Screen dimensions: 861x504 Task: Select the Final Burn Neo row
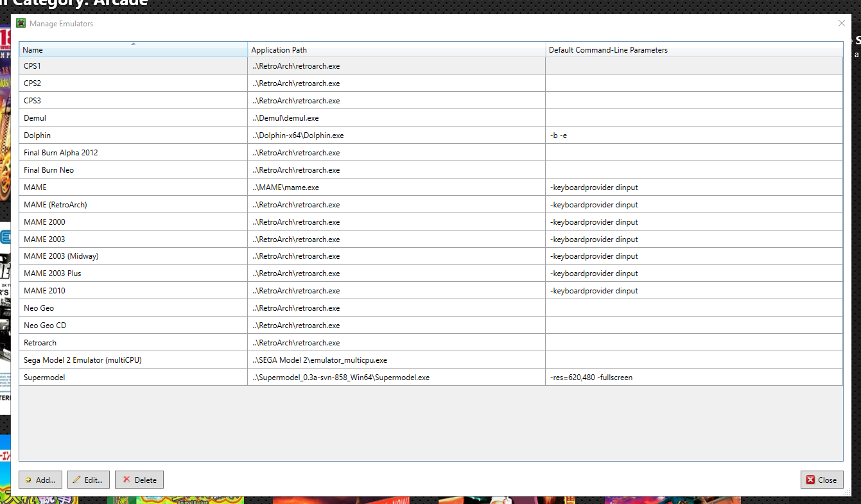point(431,169)
